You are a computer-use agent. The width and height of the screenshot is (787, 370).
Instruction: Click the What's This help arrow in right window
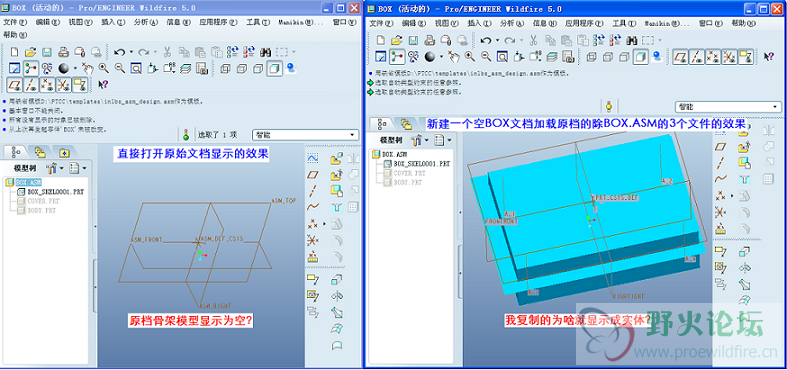[768, 57]
